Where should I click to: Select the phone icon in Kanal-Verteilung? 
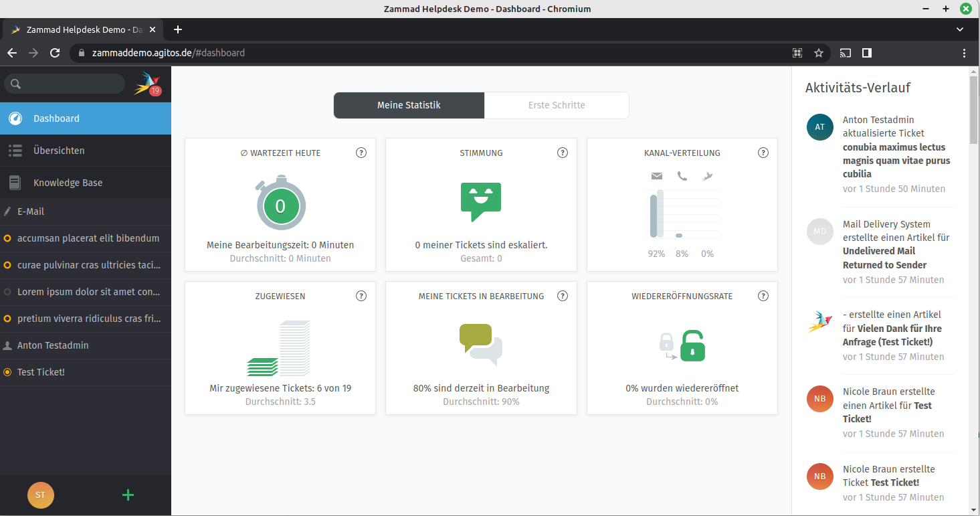coord(682,175)
